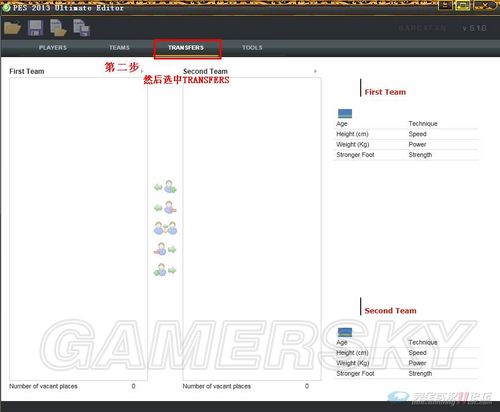This screenshot has width=500, height=412.
Task: Select the highlighted TRANSFERS tab
Action: pyautogui.click(x=186, y=48)
